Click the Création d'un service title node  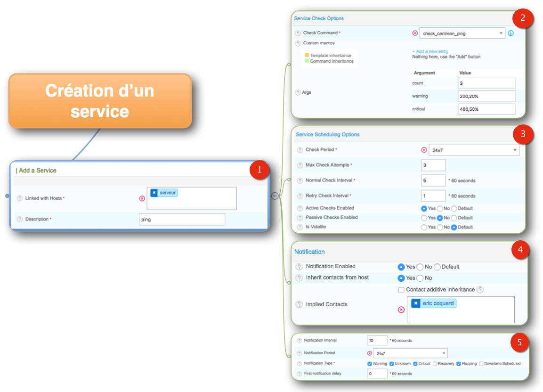click(x=100, y=101)
